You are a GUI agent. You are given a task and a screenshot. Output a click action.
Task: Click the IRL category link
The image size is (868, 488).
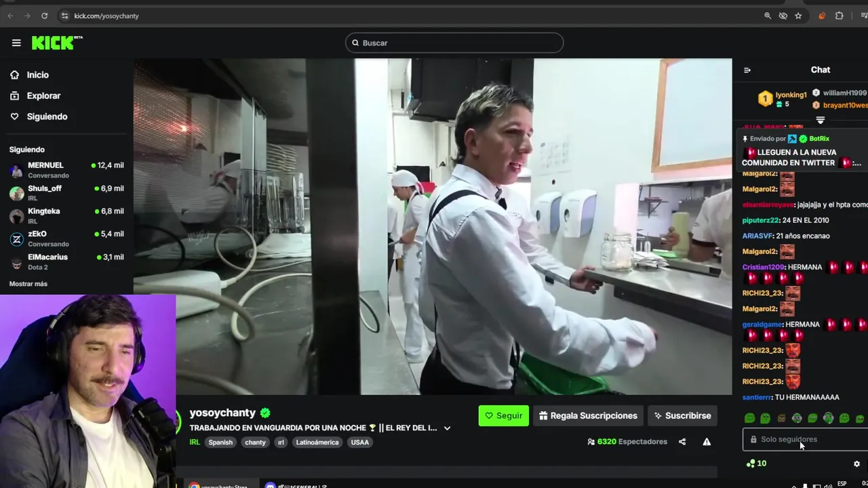[195, 443]
